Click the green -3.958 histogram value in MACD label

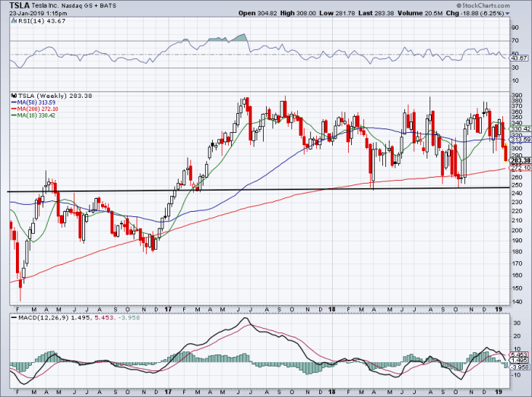pos(128,318)
